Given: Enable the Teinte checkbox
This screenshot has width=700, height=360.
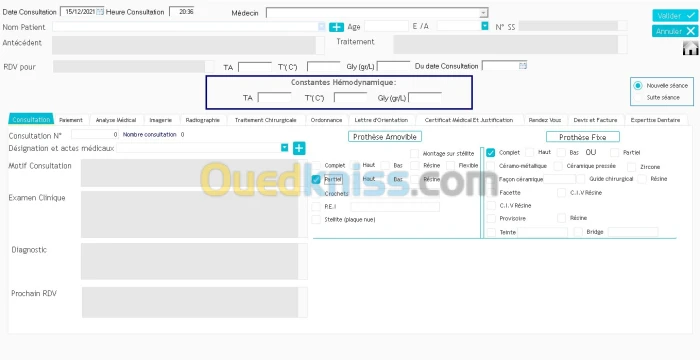Looking at the screenshot, I should 491,232.
